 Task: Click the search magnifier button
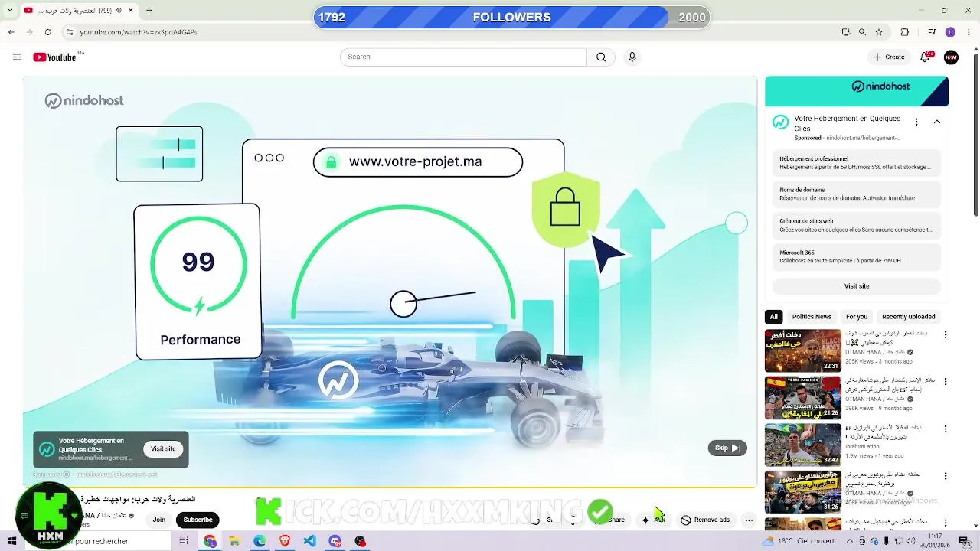click(601, 57)
